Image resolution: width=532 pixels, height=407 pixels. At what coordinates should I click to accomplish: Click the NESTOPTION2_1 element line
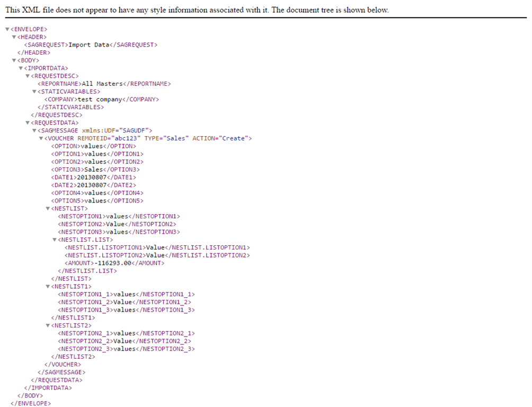point(127,334)
